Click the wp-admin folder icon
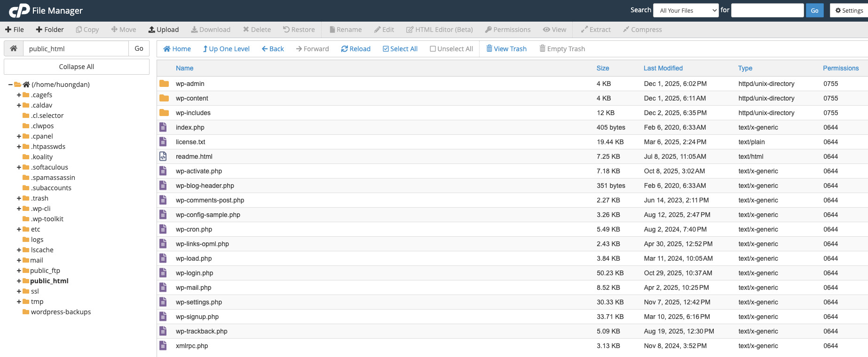This screenshot has width=868, height=357. point(164,84)
